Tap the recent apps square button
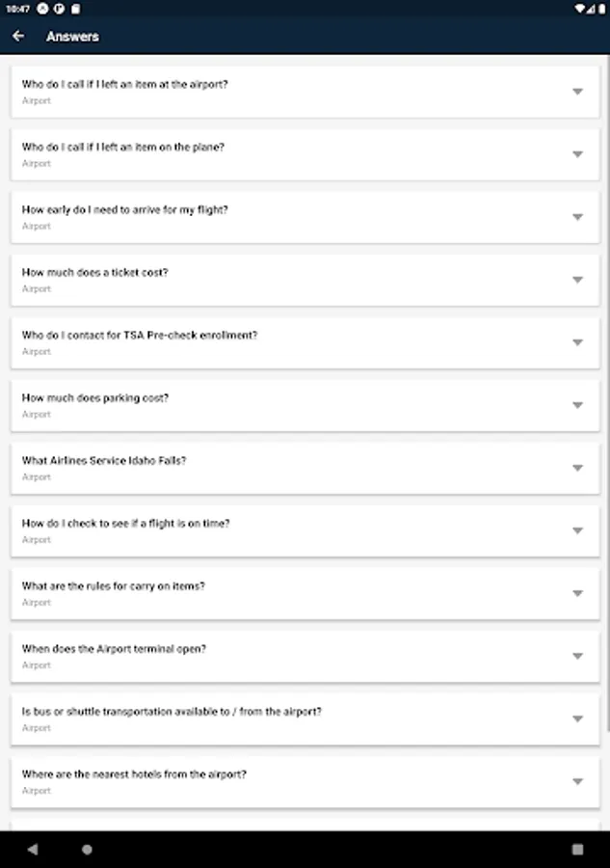The height and width of the screenshot is (868, 610). tap(577, 850)
